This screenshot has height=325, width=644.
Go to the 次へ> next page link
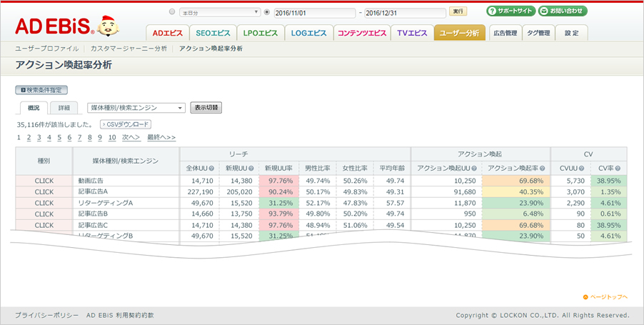click(131, 137)
